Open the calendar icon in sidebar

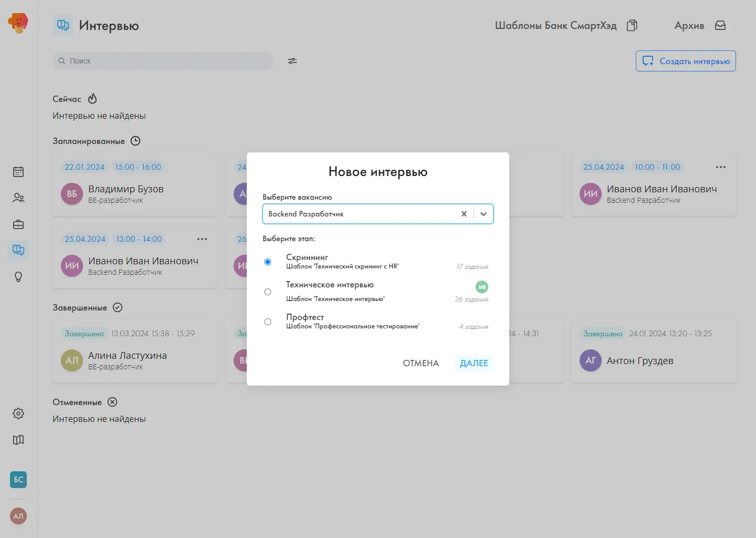[x=18, y=172]
